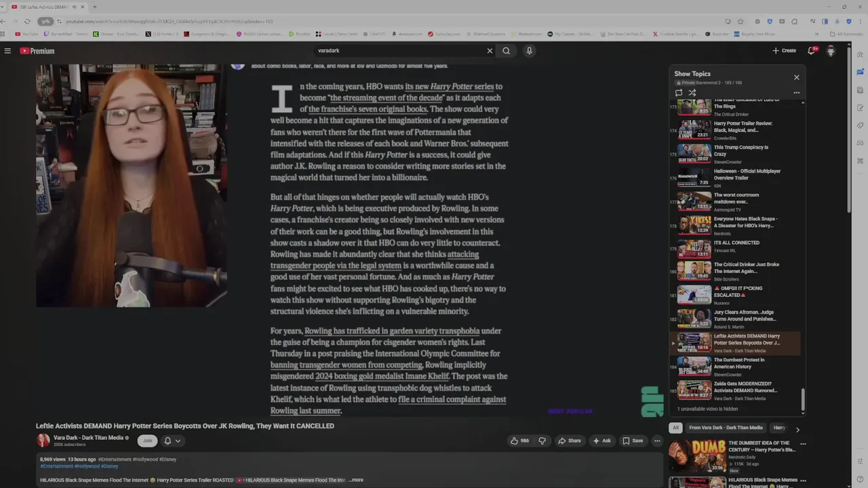Screen dimensions: 868x488
Task: Open the Amazon.com bookmark
Action: tap(407, 34)
